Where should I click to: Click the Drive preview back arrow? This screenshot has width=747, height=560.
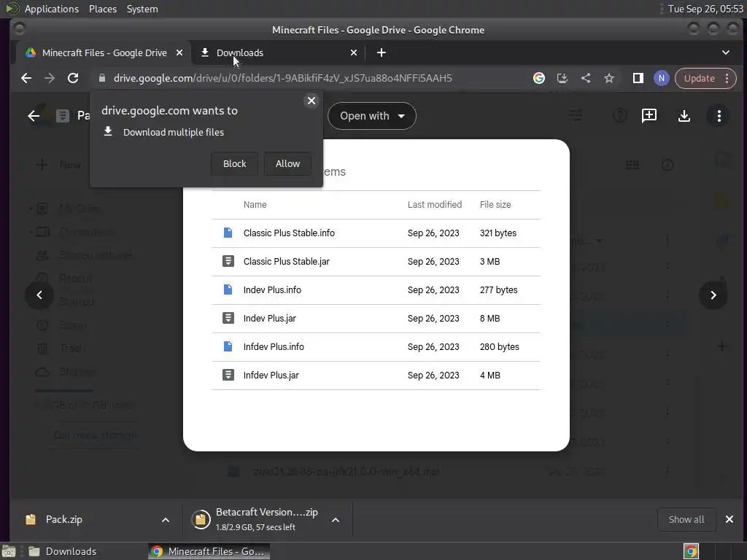pos(34,116)
